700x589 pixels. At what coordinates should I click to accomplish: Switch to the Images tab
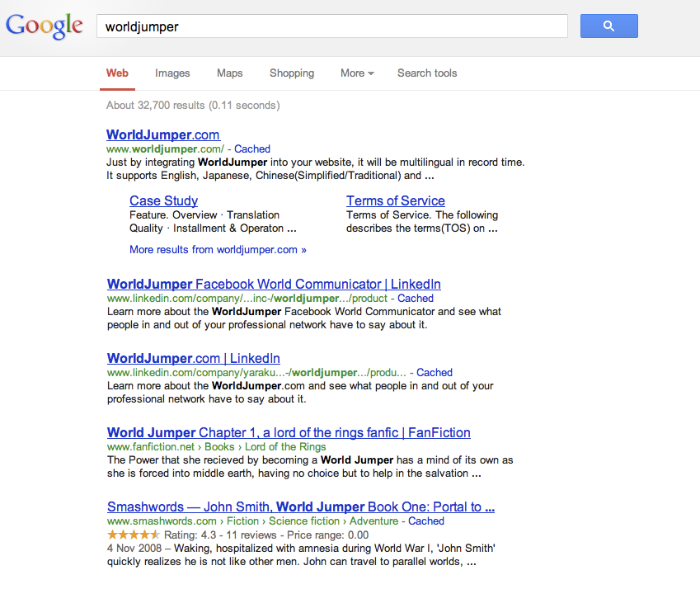point(172,73)
